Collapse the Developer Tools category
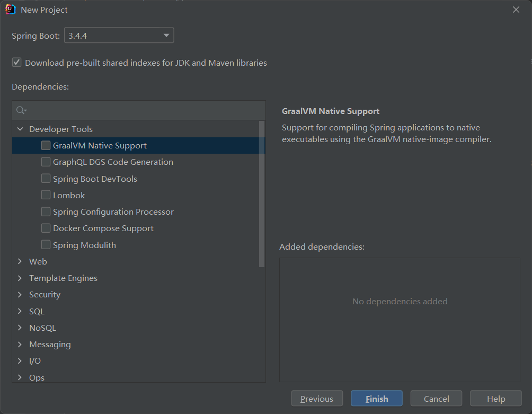 click(x=20, y=129)
